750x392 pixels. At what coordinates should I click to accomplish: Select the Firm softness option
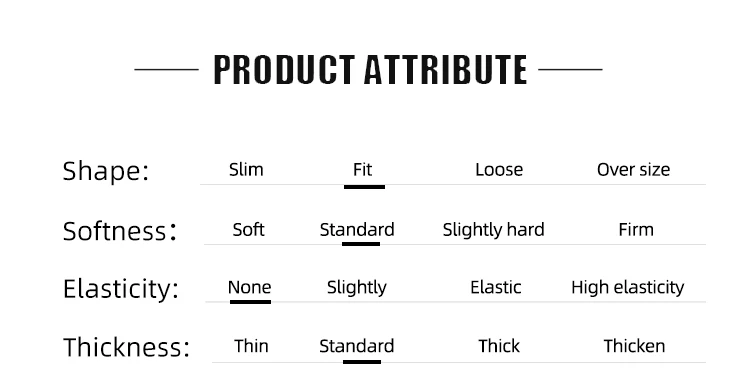(x=636, y=230)
